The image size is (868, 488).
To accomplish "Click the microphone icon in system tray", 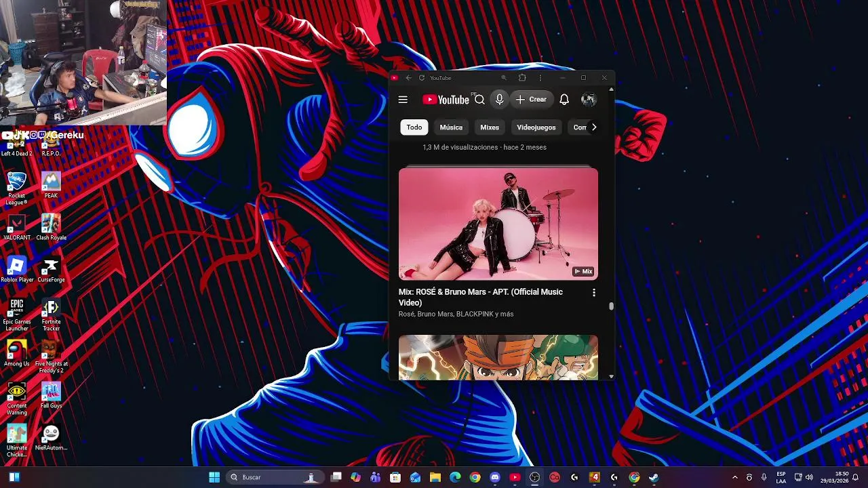I will click(764, 477).
